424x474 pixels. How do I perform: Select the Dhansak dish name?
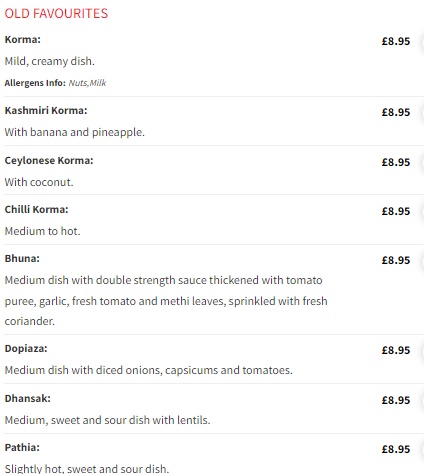pos(28,399)
